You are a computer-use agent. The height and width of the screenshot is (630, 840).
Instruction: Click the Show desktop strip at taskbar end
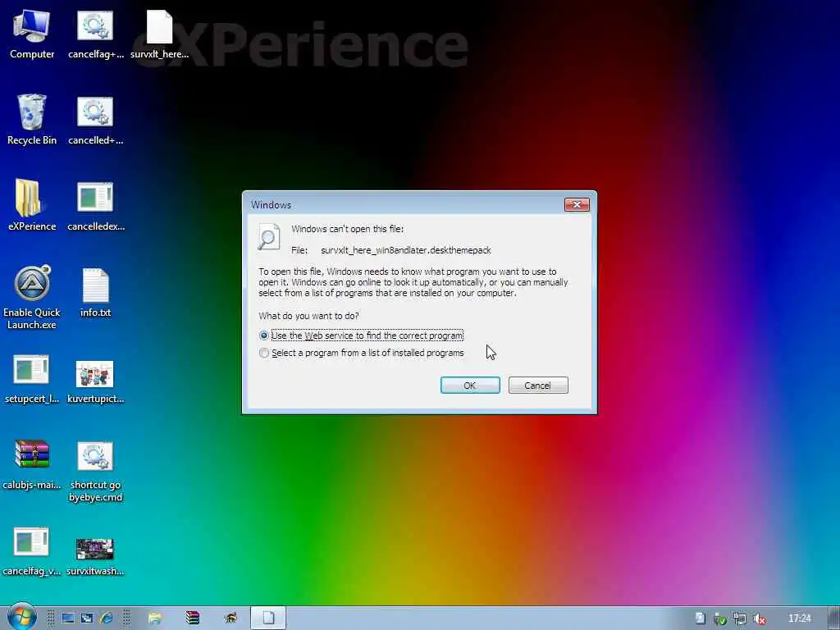[x=833, y=618]
